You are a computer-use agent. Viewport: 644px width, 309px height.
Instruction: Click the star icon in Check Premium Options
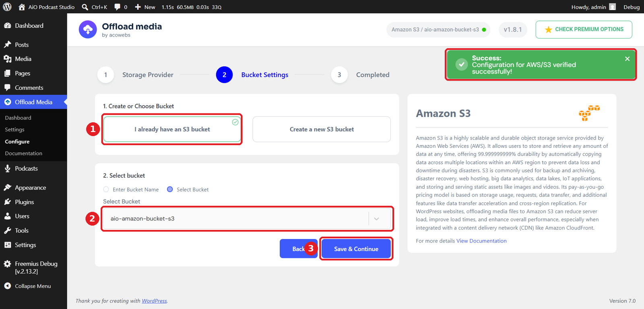click(548, 30)
